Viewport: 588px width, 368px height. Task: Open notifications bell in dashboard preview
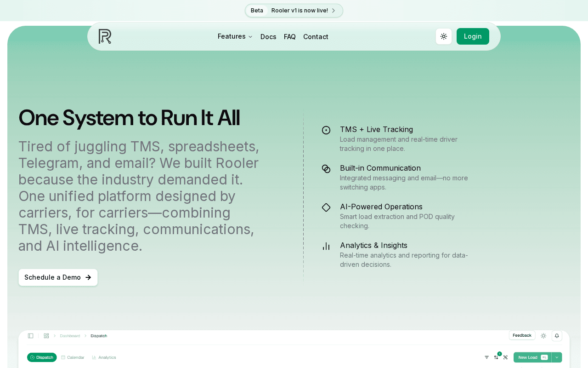(x=557, y=336)
